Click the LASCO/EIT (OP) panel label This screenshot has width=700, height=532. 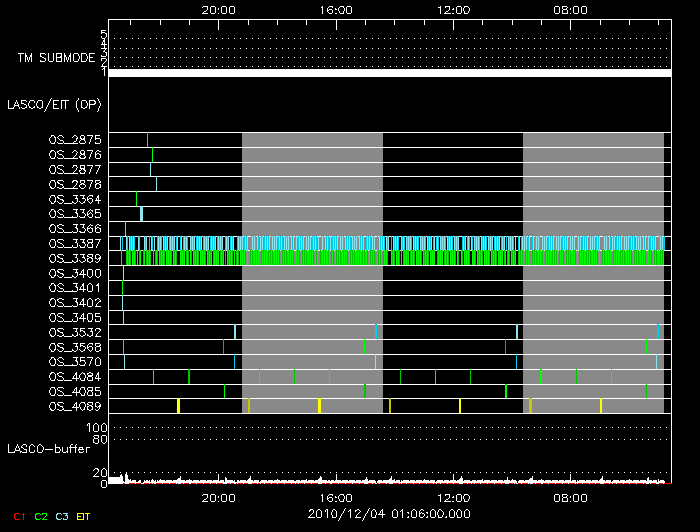point(54,104)
